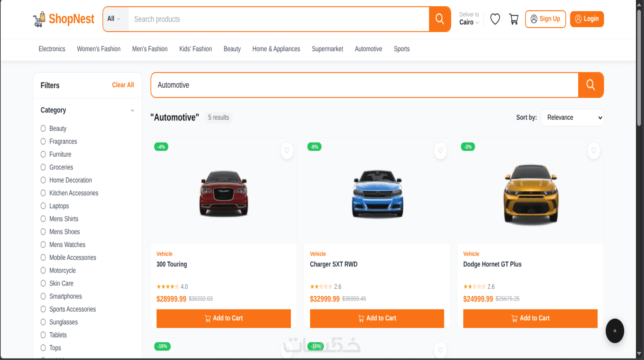The height and width of the screenshot is (360, 644).
Task: Add Dodge Hornet GT Plus to cart
Action: click(x=530, y=319)
